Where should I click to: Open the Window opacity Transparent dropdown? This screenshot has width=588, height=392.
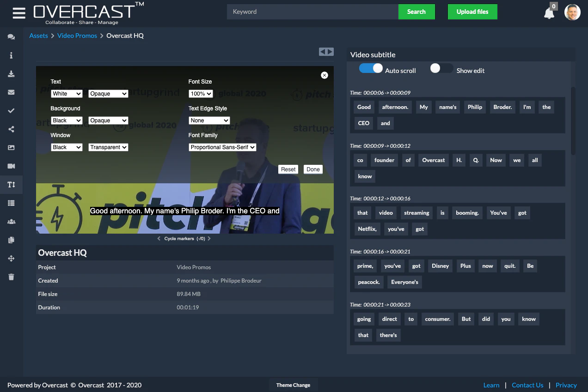(108, 147)
